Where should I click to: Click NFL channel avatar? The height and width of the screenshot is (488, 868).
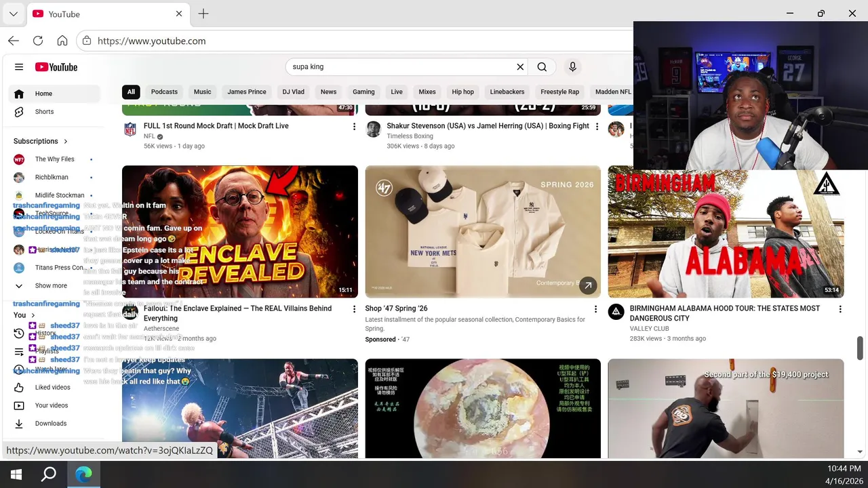[x=130, y=129]
